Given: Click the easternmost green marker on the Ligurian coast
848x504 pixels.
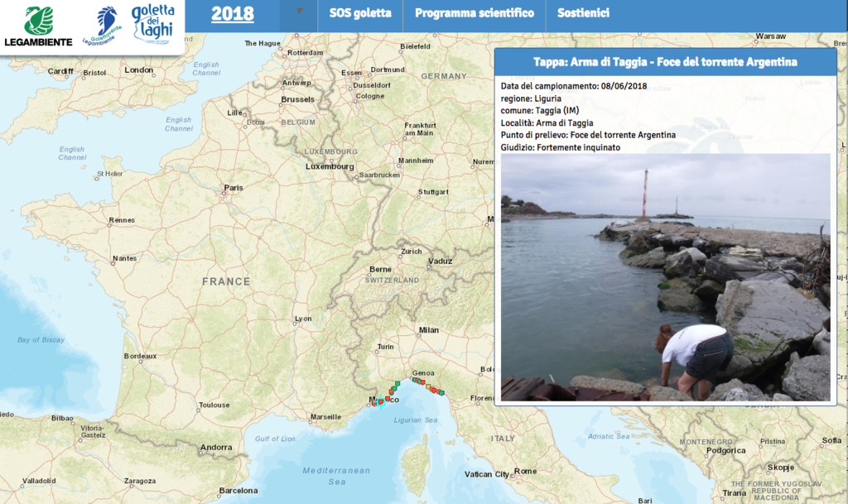Looking at the screenshot, I should tap(441, 392).
